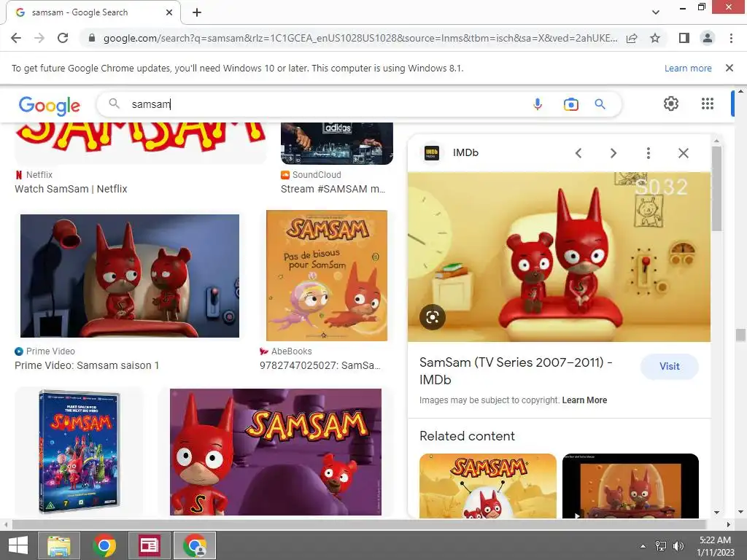
Task: Click Learn more about Chrome updates
Action: point(688,68)
